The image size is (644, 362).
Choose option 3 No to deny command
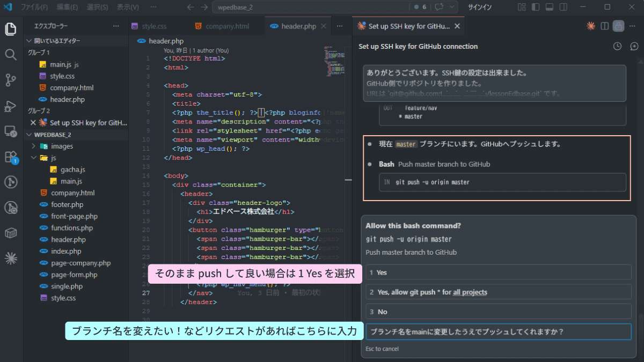[499, 312]
